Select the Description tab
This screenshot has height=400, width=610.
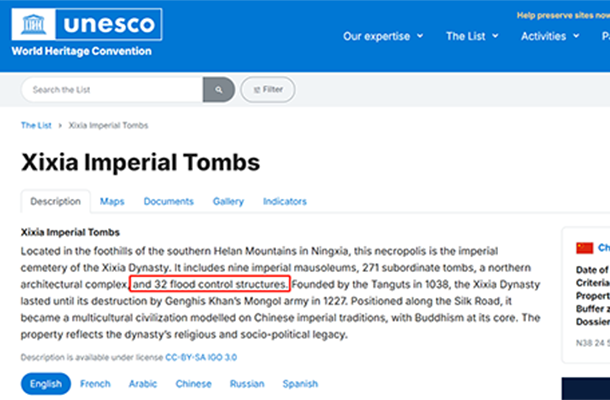coord(55,201)
